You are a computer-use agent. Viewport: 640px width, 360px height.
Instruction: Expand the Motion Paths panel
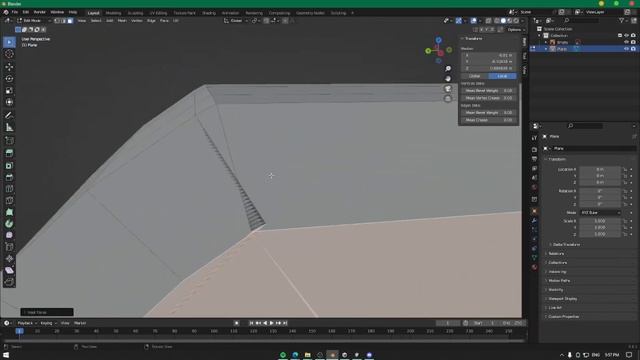558,281
